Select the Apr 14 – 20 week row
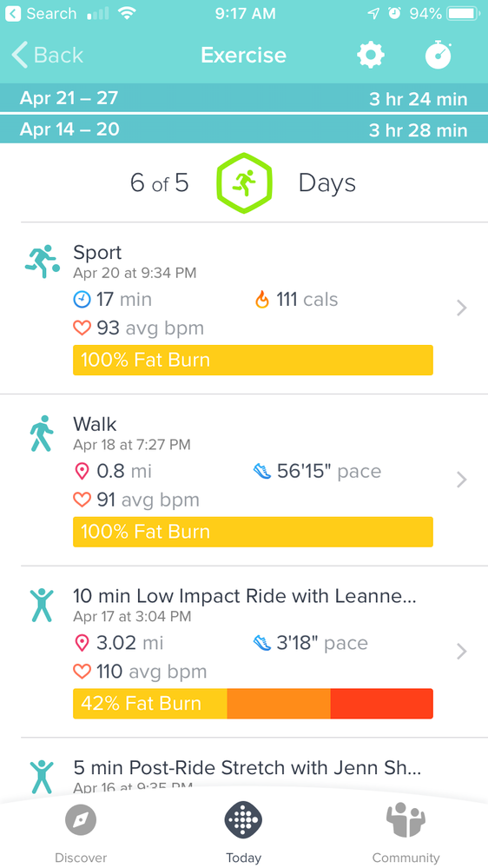This screenshot has height=868, width=488. point(244,129)
